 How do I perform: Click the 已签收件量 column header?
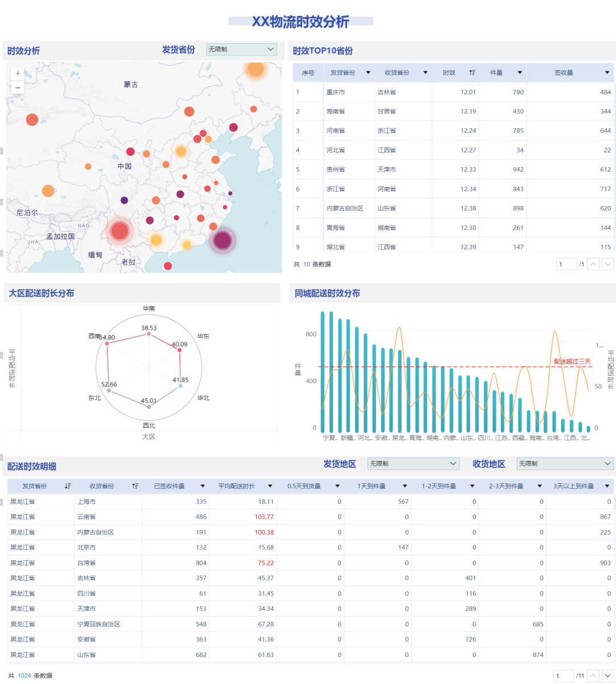coord(169,486)
